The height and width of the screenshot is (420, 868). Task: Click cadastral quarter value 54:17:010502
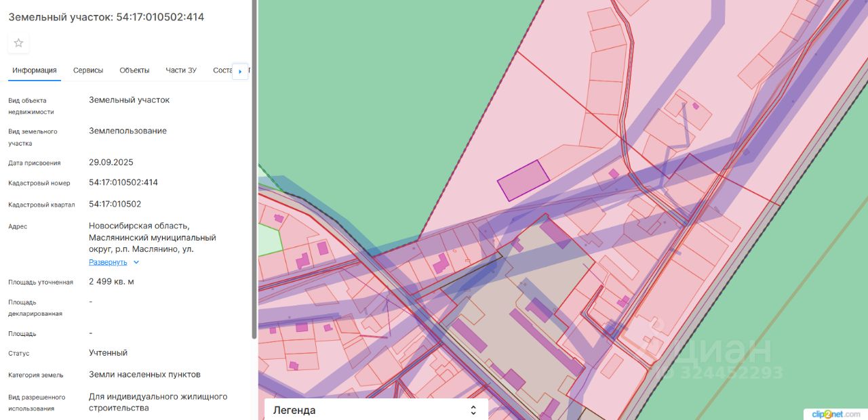(x=115, y=204)
